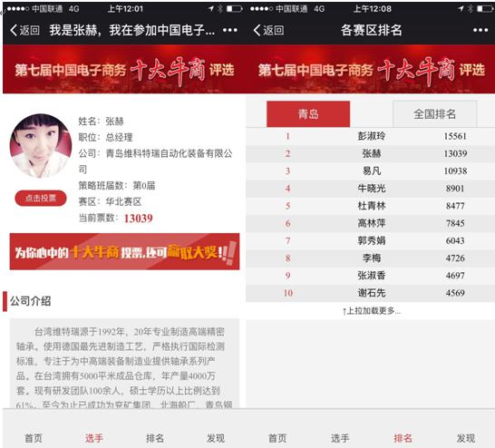The image size is (495, 448).
Task: Select 选手 in right bottom bar
Action: click(340, 438)
